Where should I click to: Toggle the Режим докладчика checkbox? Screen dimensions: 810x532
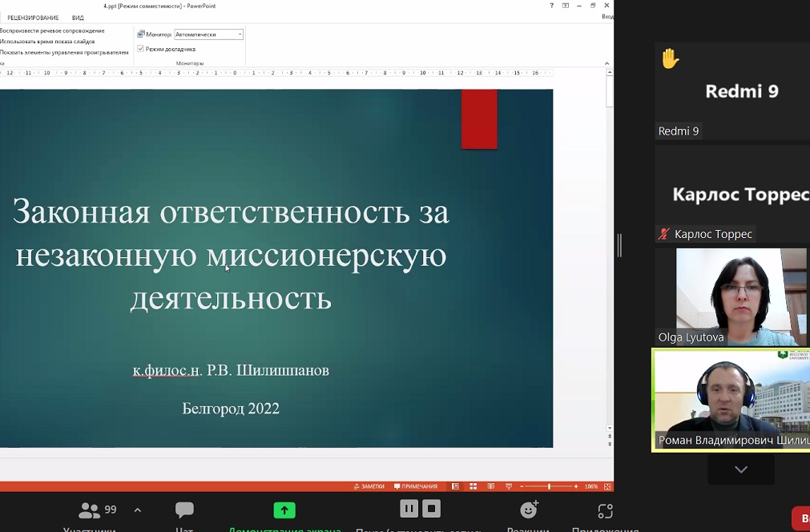pos(141,49)
